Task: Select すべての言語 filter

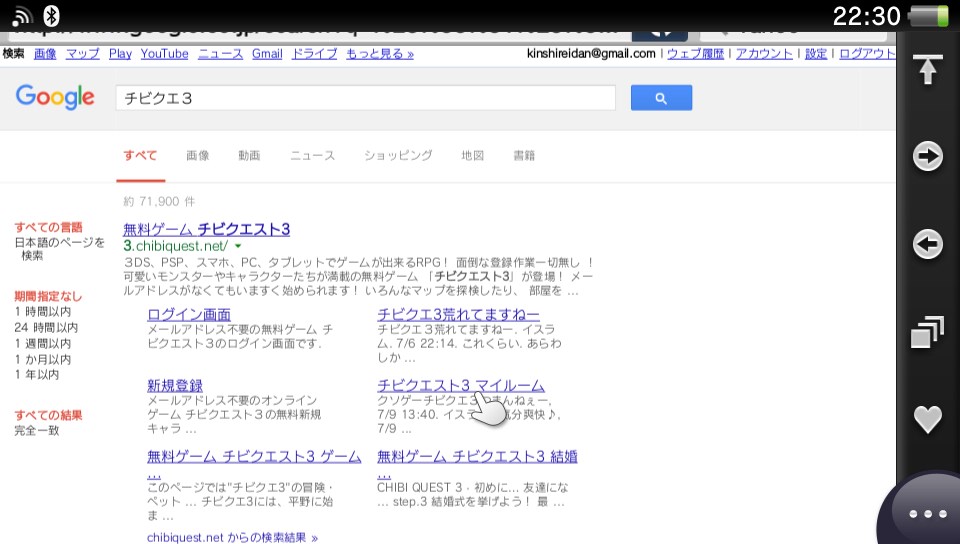Action: tap(48, 228)
